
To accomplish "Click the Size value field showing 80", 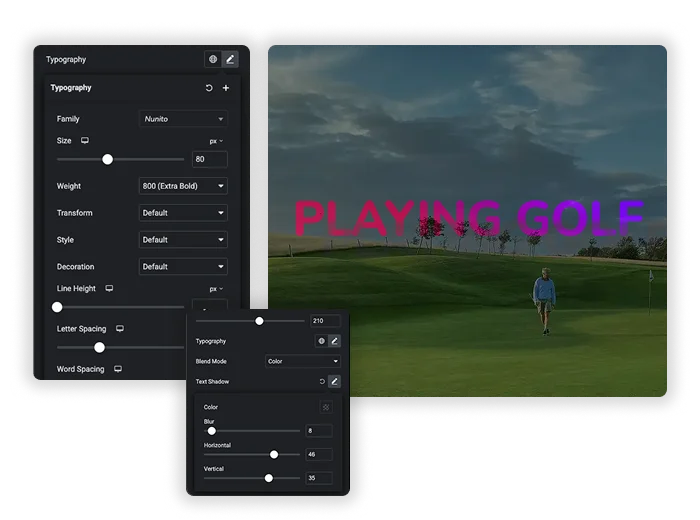I will click(210, 159).
